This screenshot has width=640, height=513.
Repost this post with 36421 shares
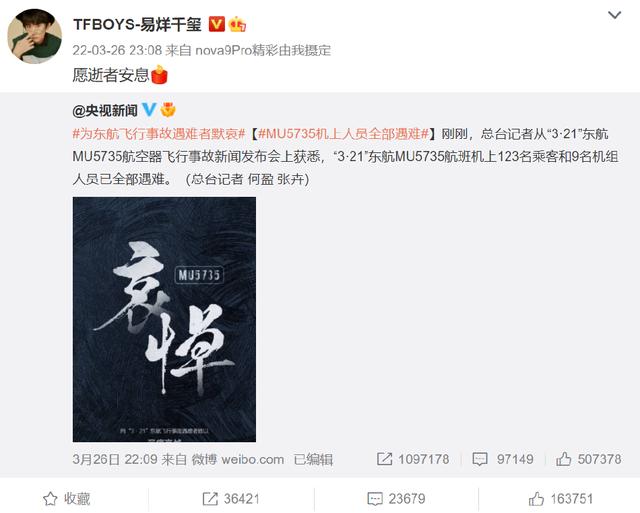231,499
